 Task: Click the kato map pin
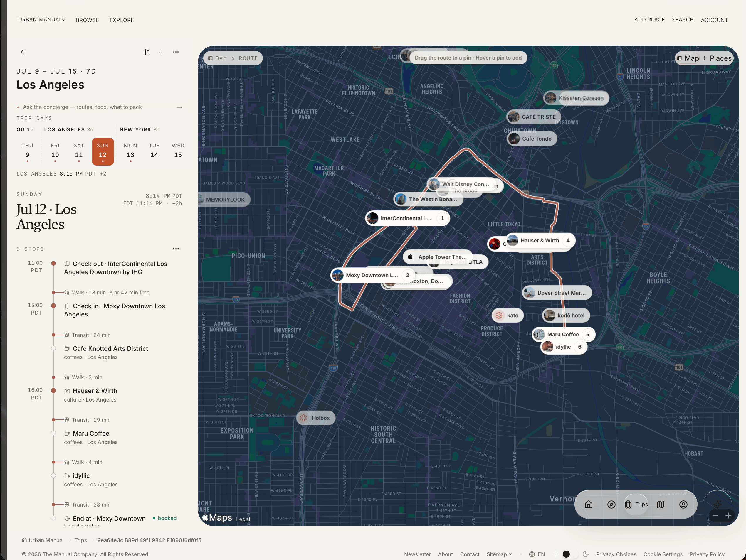tap(508, 316)
